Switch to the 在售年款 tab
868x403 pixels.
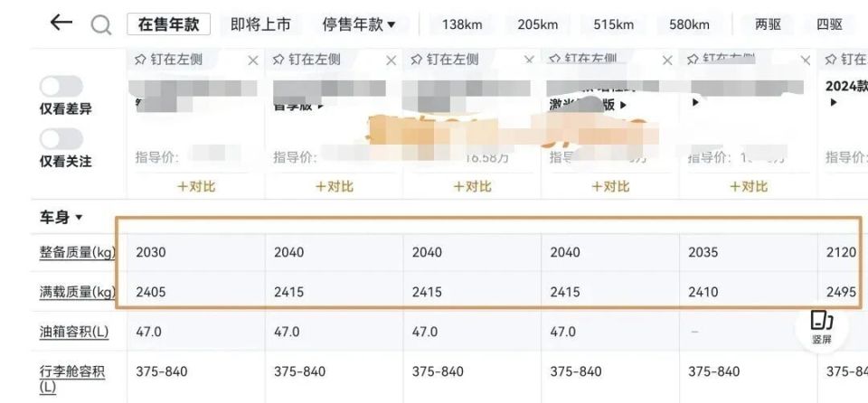168,24
